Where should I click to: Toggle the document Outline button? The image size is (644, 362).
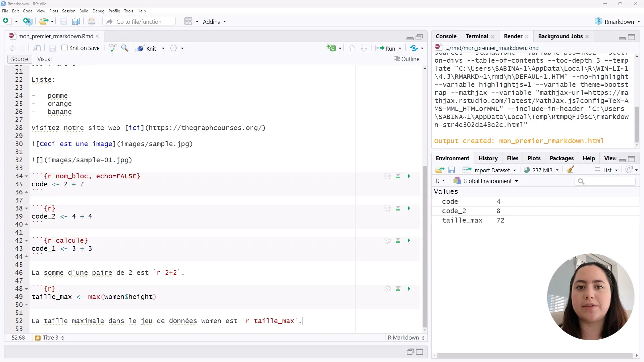pos(407,59)
